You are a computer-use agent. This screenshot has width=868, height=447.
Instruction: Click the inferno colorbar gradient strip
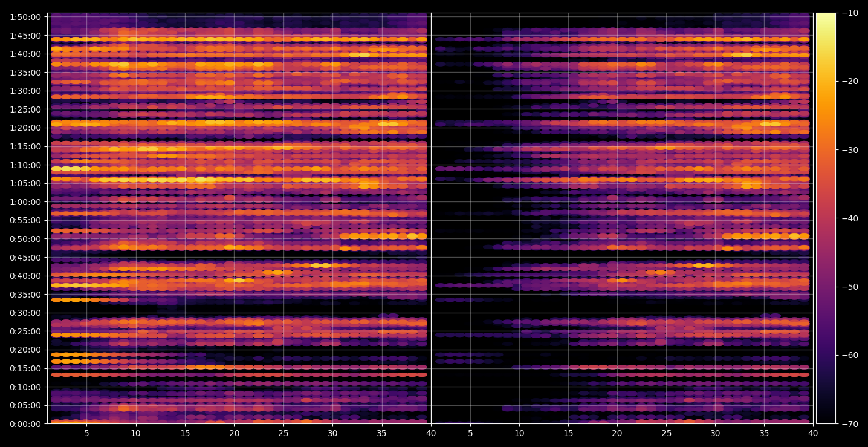click(x=826, y=218)
